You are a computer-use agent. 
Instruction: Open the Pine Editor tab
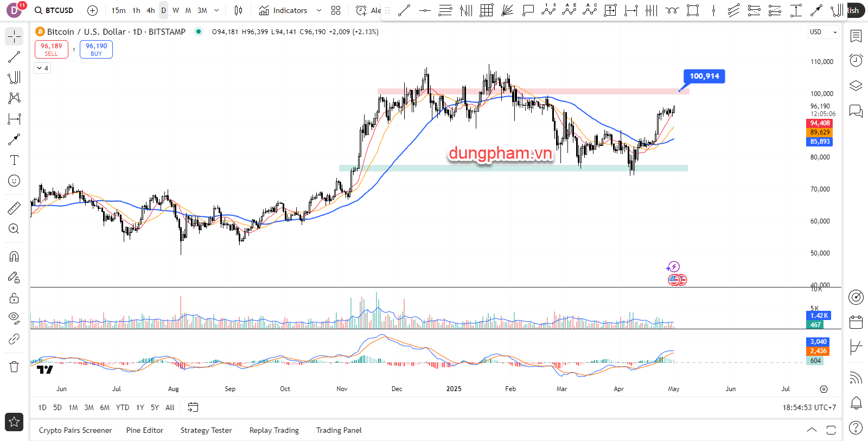click(x=144, y=430)
